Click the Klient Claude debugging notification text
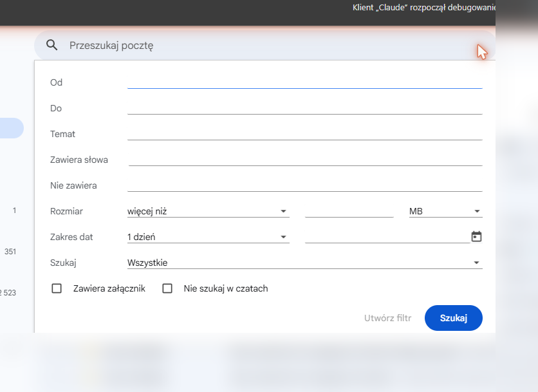The width and height of the screenshot is (538, 392). pos(423,8)
